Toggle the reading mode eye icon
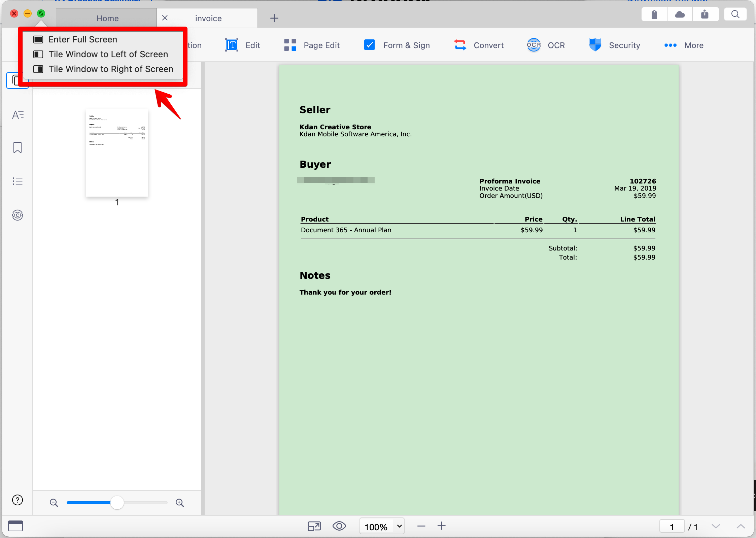The height and width of the screenshot is (538, 756). tap(339, 526)
